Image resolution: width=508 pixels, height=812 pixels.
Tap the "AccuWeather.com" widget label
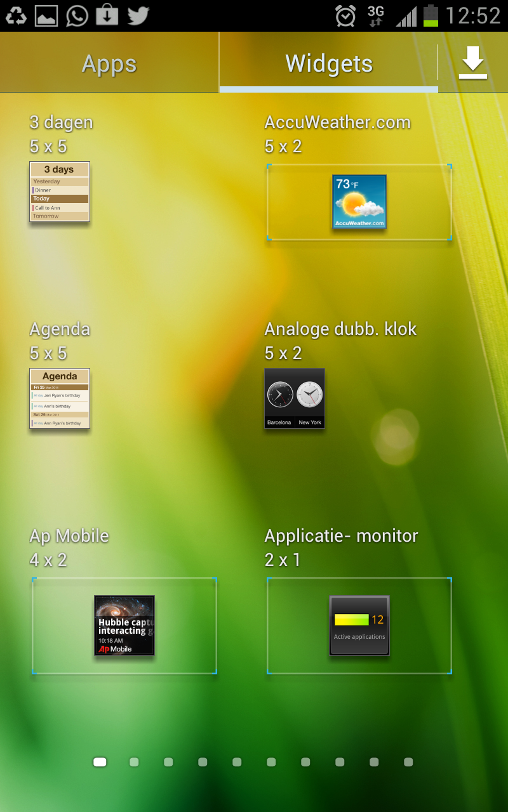click(x=337, y=122)
